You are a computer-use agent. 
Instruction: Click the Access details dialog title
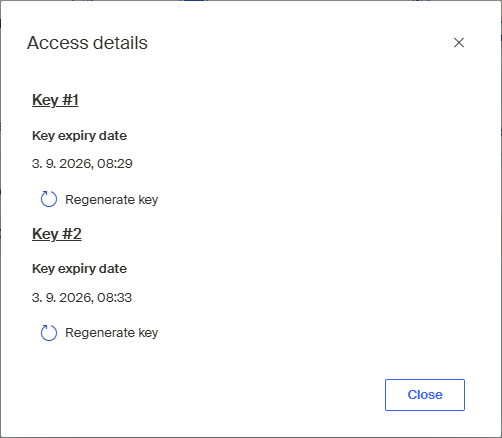pos(87,43)
